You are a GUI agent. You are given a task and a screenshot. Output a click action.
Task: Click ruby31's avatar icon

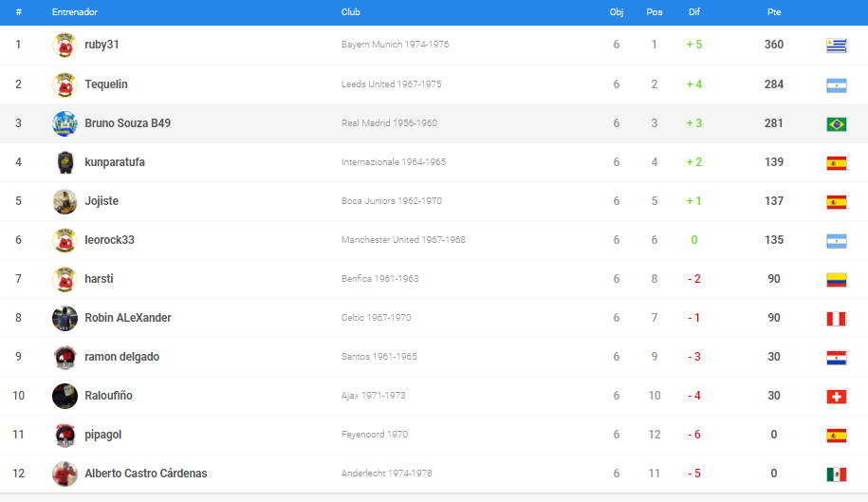click(65, 45)
